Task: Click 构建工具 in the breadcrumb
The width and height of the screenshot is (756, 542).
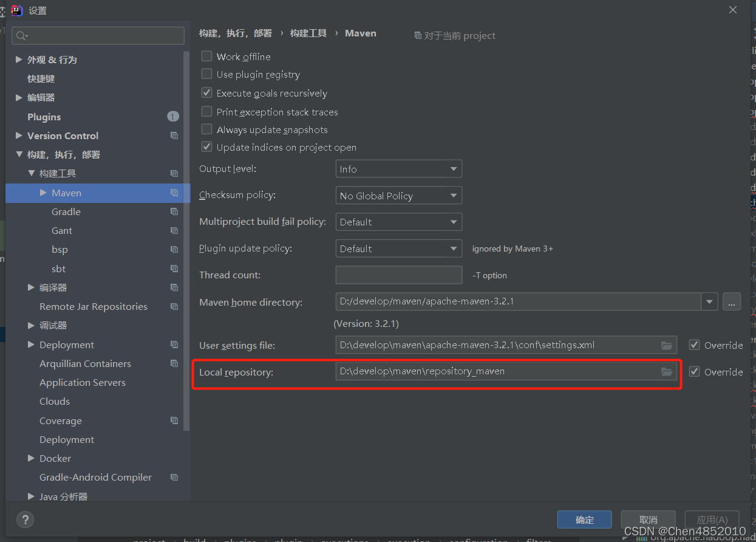Action: click(x=308, y=33)
